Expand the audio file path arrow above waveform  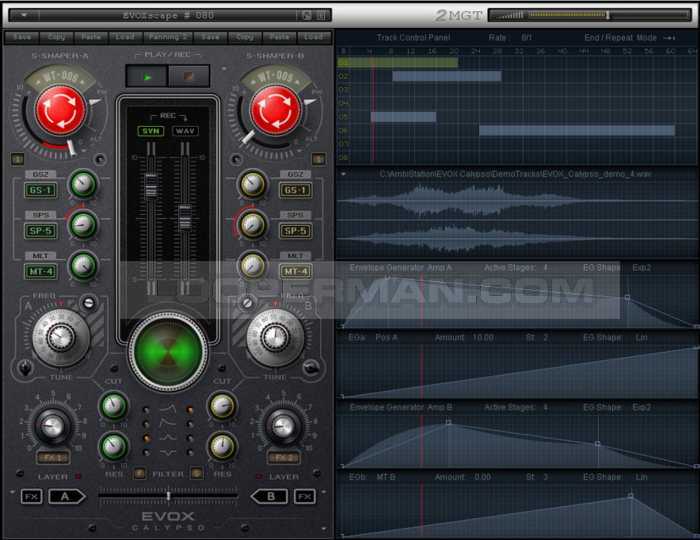(x=343, y=174)
